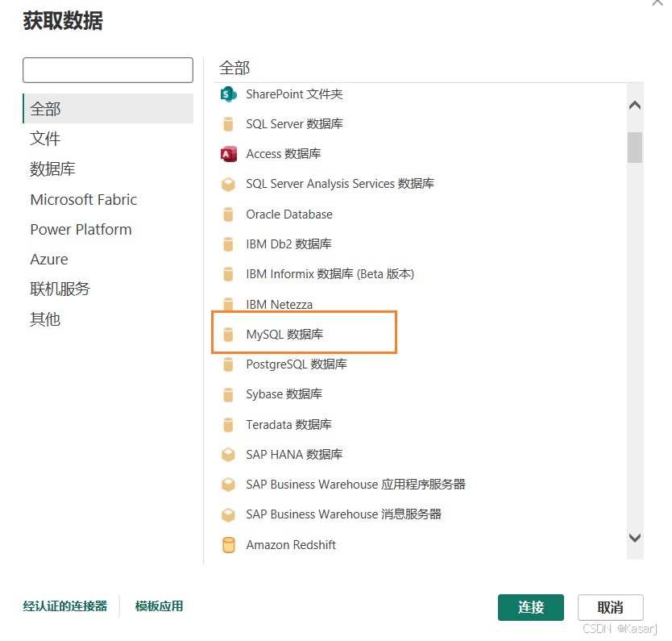This screenshot has height=641, width=672.
Task: Close the 获取数据 dialog
Action: tap(657, 2)
